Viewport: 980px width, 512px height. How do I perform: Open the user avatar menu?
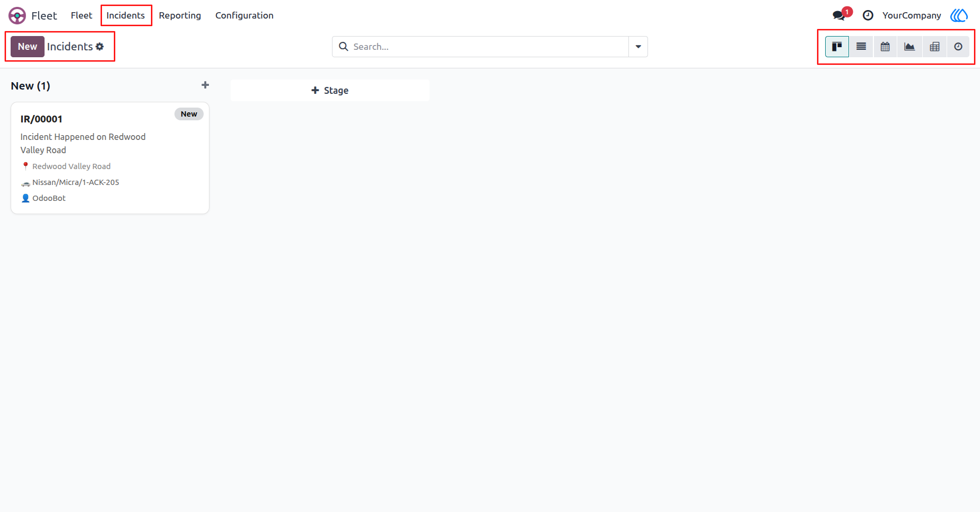click(x=959, y=15)
